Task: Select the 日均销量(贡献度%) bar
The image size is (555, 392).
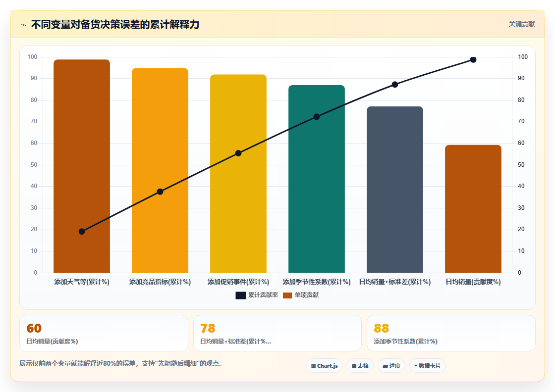Action: tap(473, 209)
